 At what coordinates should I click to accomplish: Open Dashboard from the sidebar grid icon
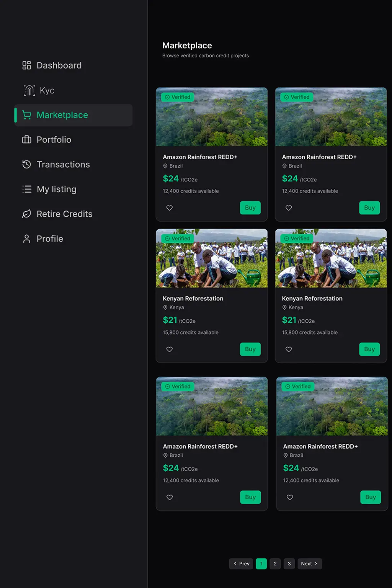coord(26,65)
